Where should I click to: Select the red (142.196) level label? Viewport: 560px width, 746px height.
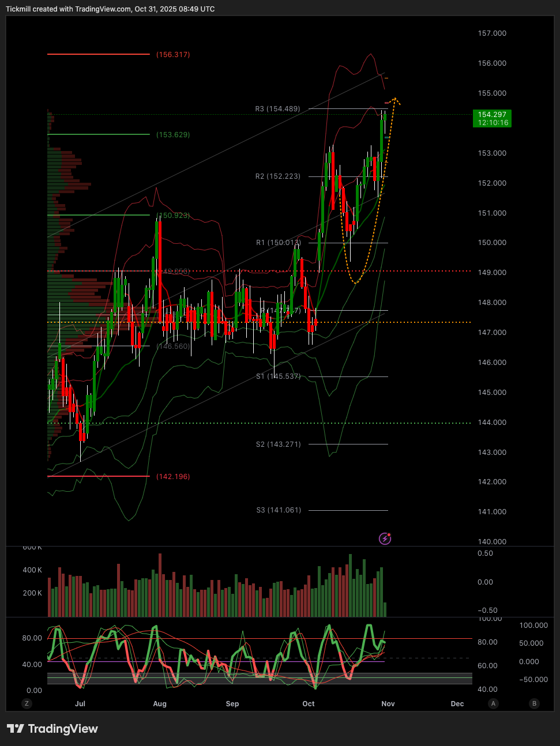173,477
